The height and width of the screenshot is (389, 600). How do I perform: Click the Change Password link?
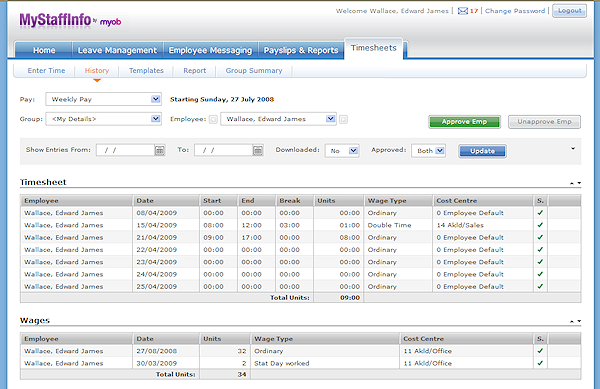pyautogui.click(x=515, y=11)
